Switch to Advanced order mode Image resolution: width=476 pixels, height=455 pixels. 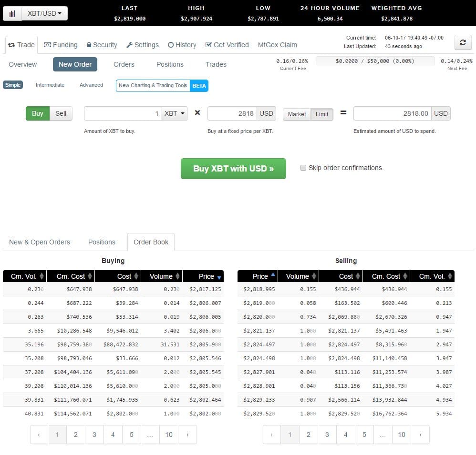(91, 85)
